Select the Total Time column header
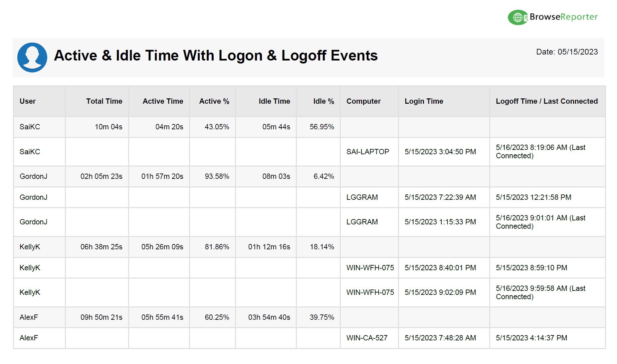Image resolution: width=617 pixels, height=364 pixels. (104, 101)
